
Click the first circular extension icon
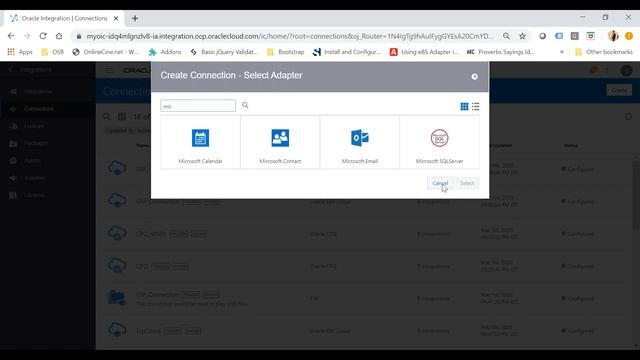(x=542, y=36)
